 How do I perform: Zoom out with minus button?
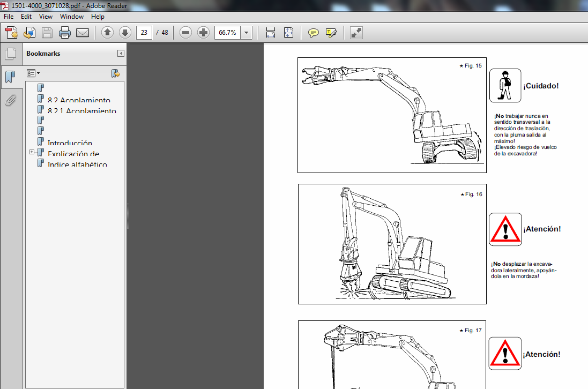click(185, 33)
